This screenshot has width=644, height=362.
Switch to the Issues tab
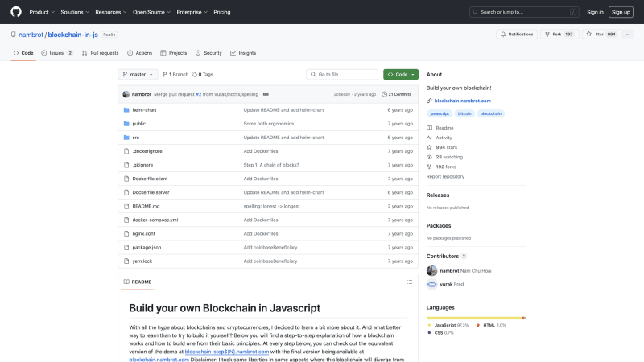pyautogui.click(x=57, y=53)
